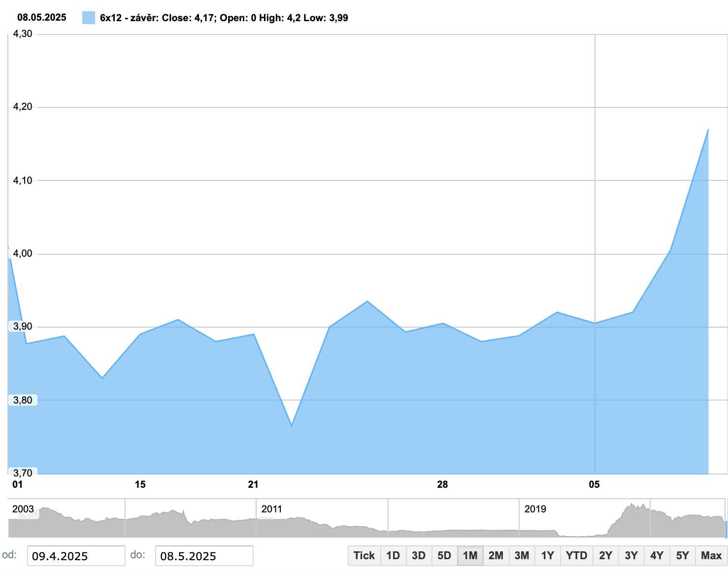Image resolution: width=728 pixels, height=573 pixels.
Task: Click the 4,20 y-axis label
Action: 23,107
